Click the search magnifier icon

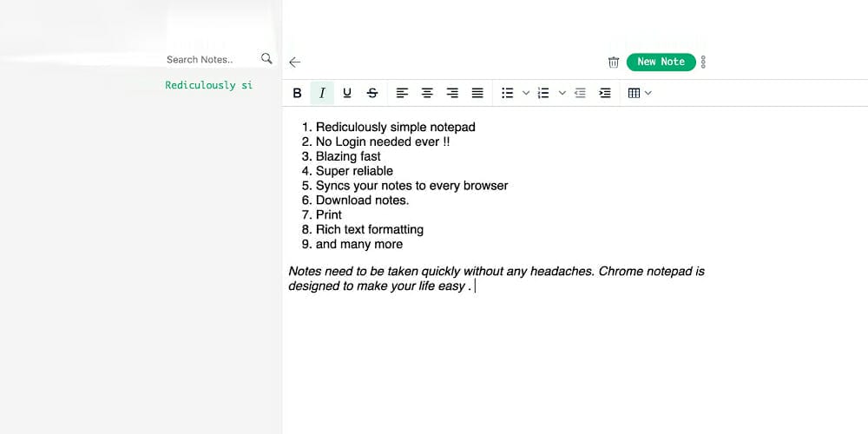coord(266,59)
